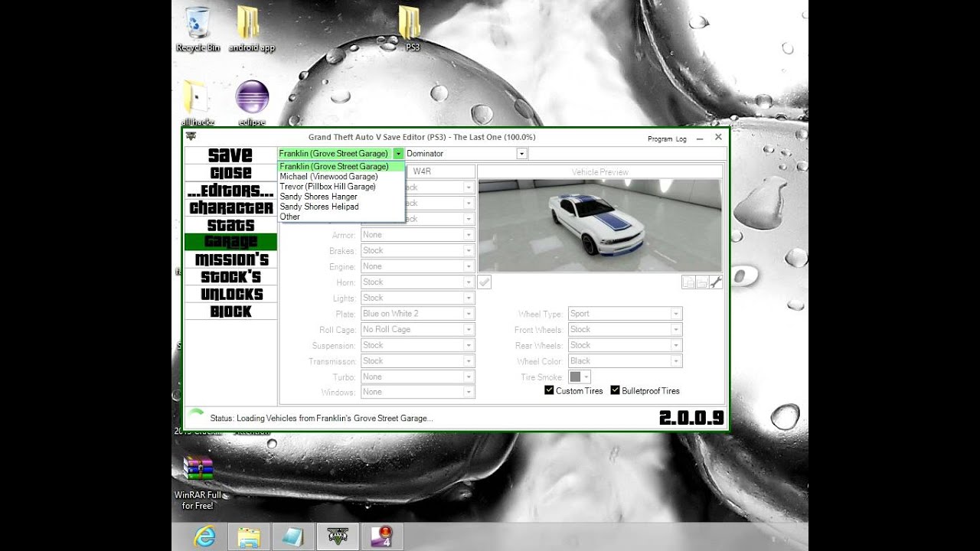Open the WinRAR Full for Free icon
The width and height of the screenshot is (980, 551).
198,482
